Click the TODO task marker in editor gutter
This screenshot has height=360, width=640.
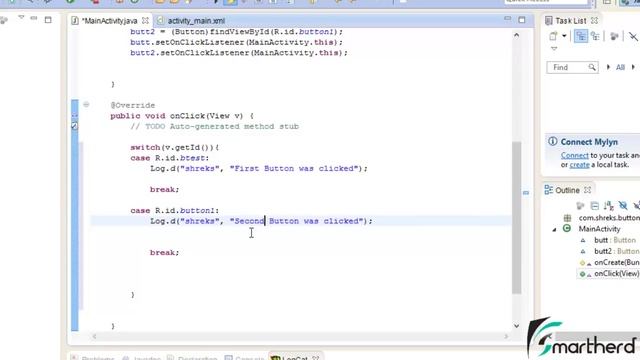pyautogui.click(x=74, y=126)
